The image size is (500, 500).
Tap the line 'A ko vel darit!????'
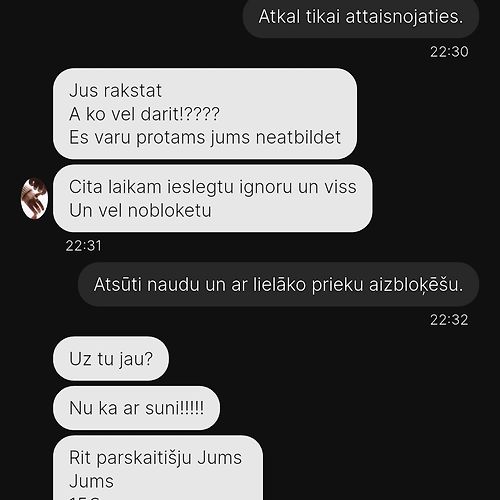point(144,114)
